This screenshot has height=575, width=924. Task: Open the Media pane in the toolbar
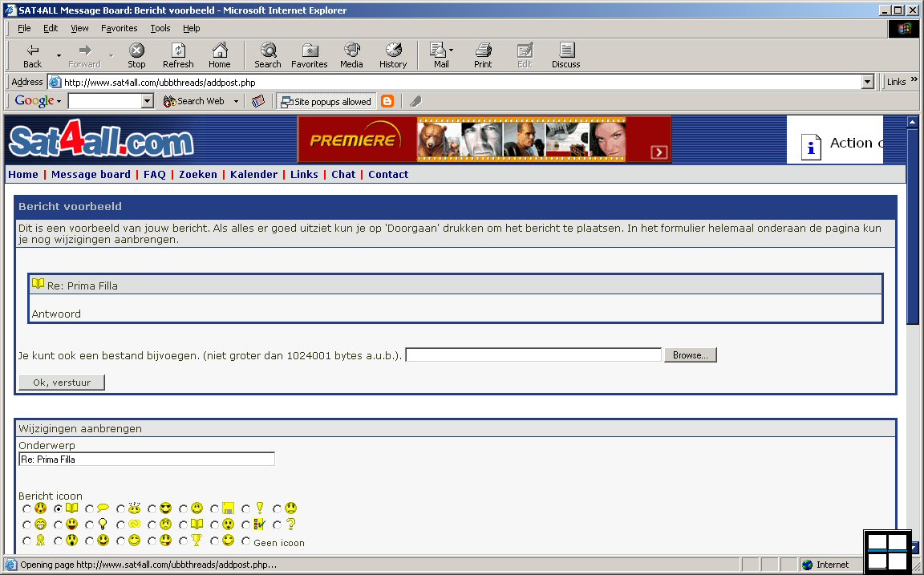(x=351, y=56)
